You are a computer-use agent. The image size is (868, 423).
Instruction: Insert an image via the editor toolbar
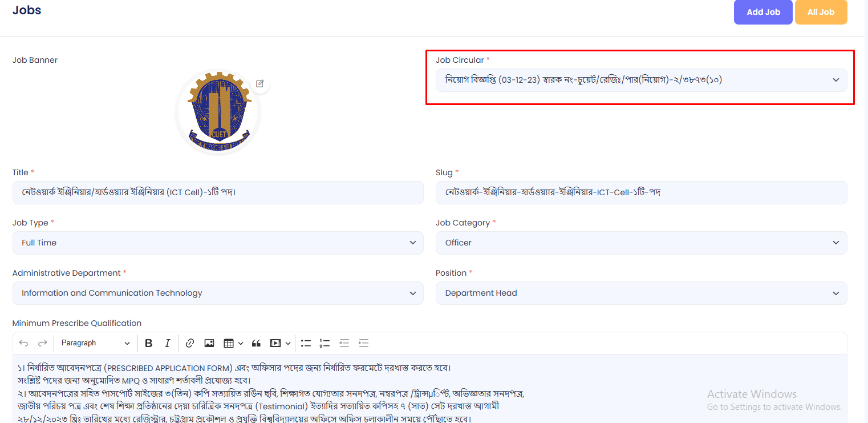point(209,343)
